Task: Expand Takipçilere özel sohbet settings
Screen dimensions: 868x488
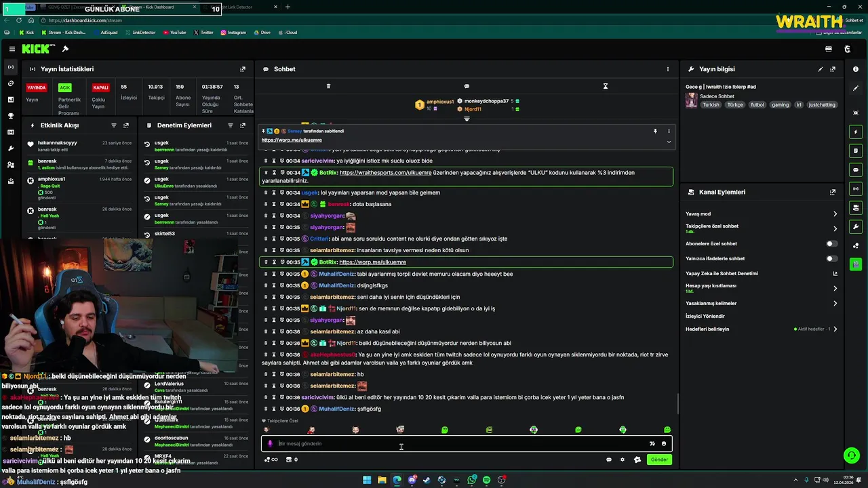Action: click(x=835, y=228)
